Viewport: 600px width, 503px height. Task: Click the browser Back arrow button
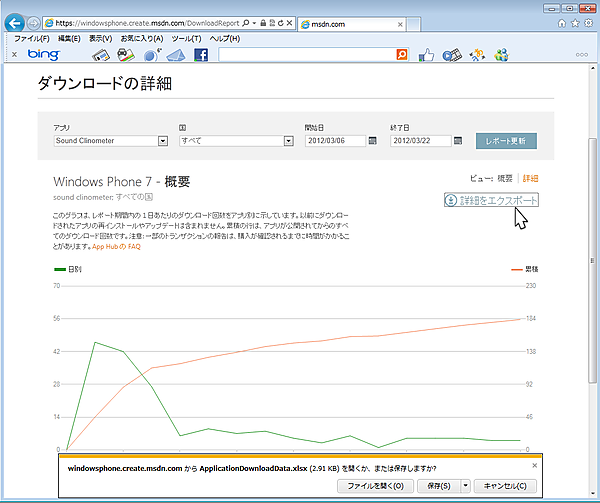coord(15,22)
